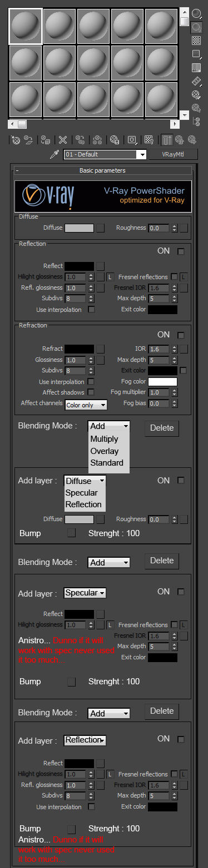The height and width of the screenshot is (868, 208).
Task: Open the white Fog color swatch
Action: tap(162, 382)
